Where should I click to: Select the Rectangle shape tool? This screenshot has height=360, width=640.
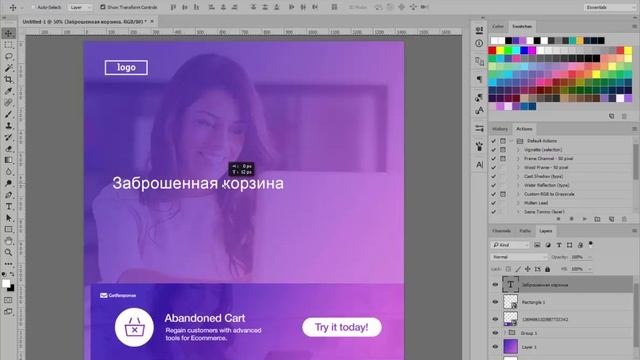[x=8, y=229]
